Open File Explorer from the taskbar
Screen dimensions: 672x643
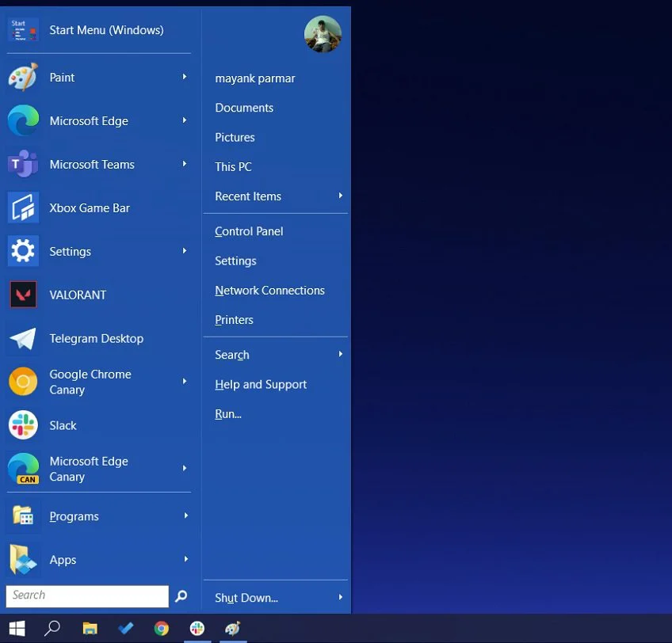(x=90, y=629)
